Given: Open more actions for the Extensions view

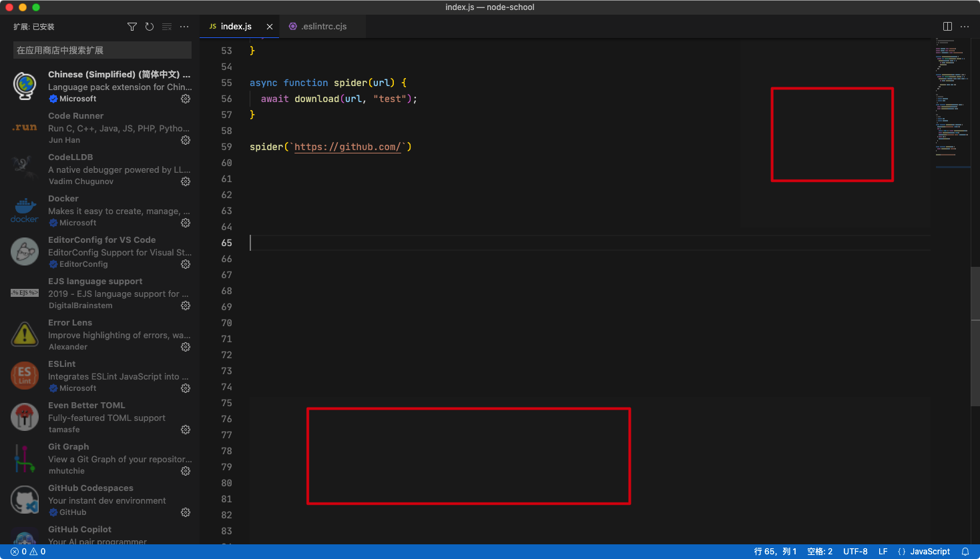Looking at the screenshot, I should point(184,27).
